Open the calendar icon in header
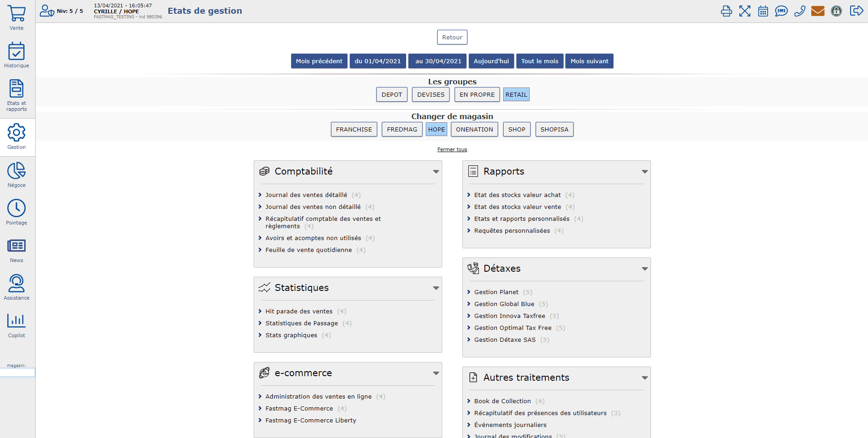This screenshot has width=868, height=438. (763, 11)
